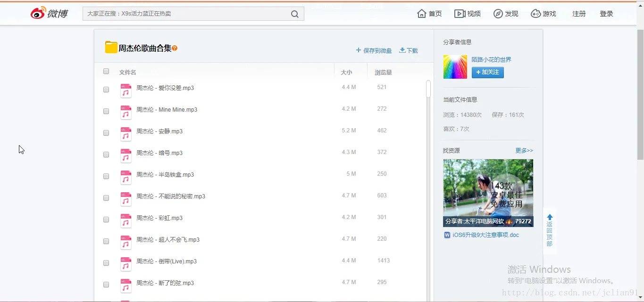Open file 周杰伦 - 断了的弦.mp3
The image size is (644, 302).
click(x=165, y=283)
